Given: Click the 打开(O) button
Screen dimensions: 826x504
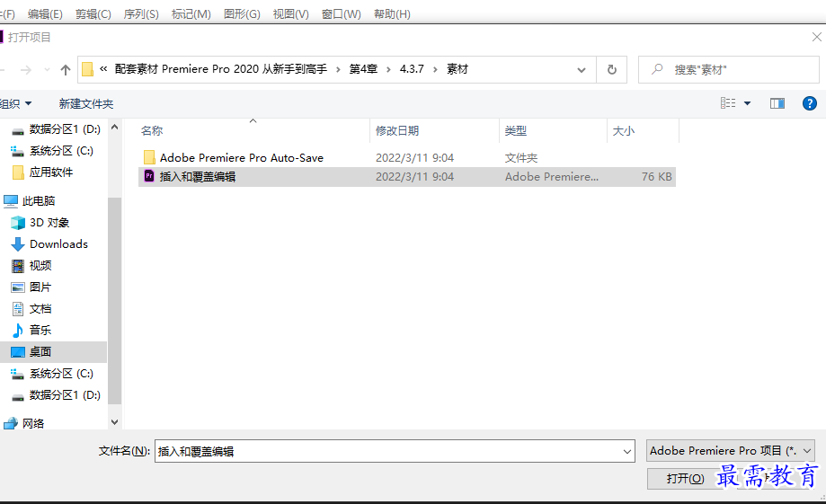Looking at the screenshot, I should point(685,478).
